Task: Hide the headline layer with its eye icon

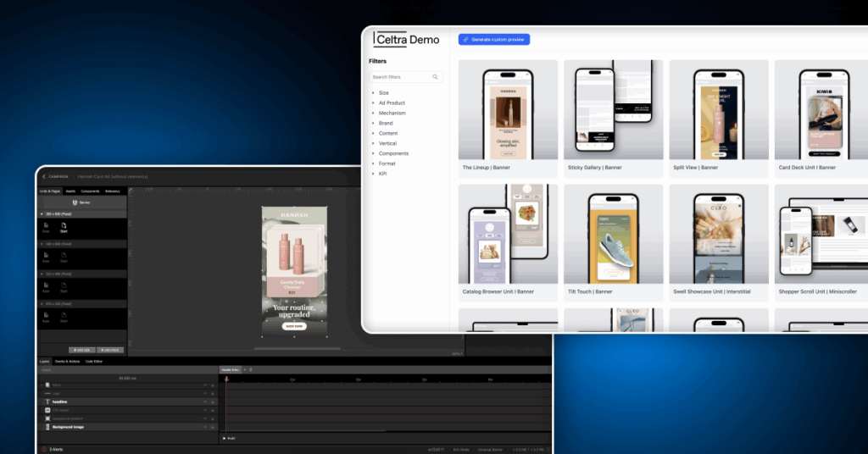Action: point(205,401)
